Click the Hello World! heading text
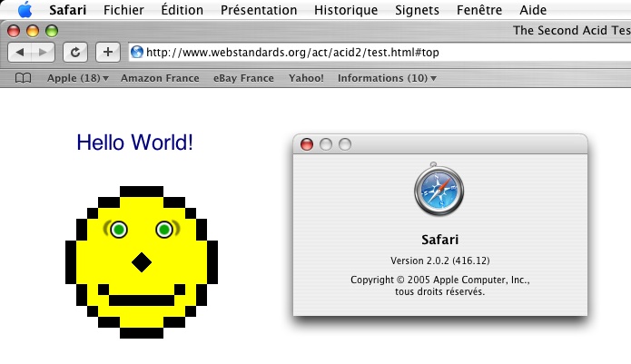 (134, 143)
